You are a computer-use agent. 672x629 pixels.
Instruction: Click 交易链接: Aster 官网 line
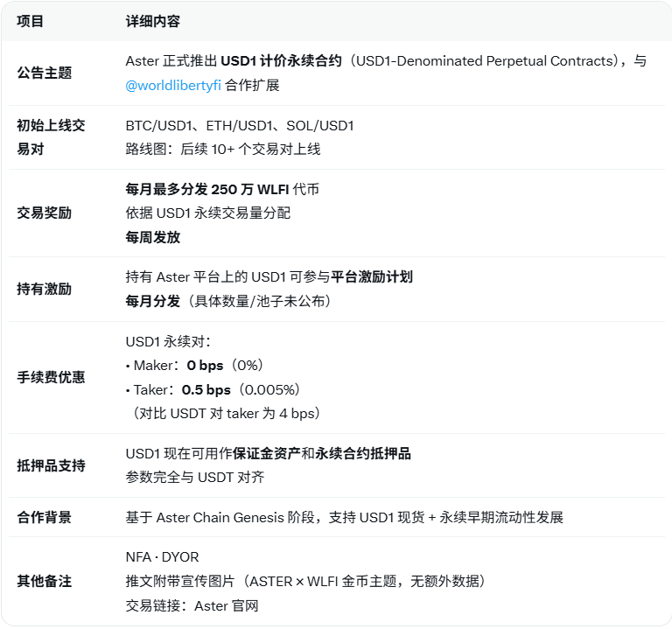click(192, 605)
